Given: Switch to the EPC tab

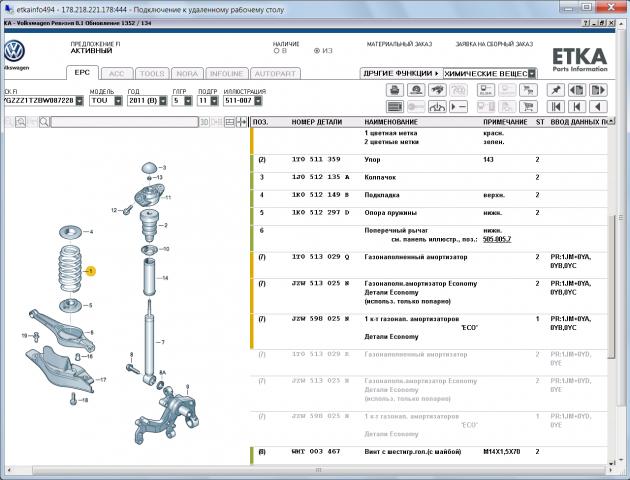Looking at the screenshot, I should click(82, 73).
